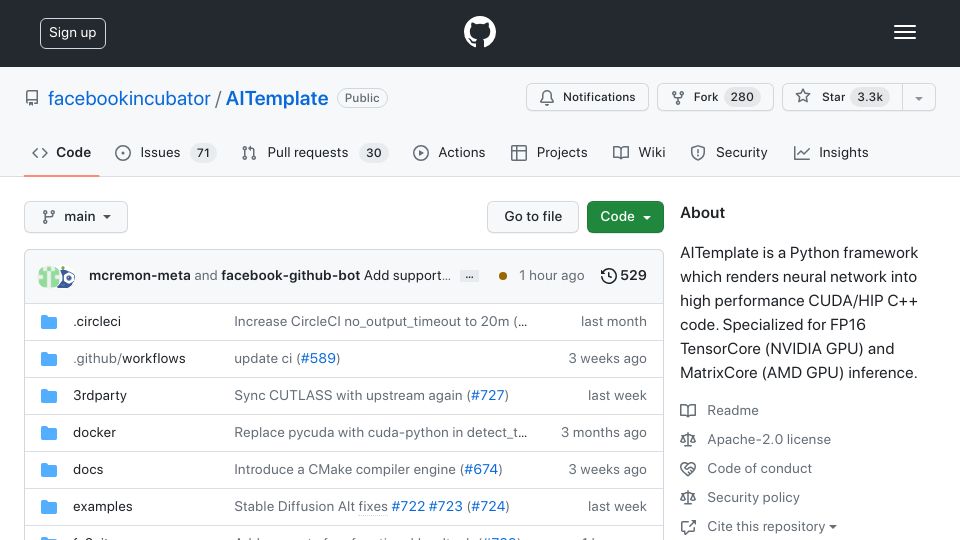Viewport: 960px width, 540px height.
Task: Click the Fork button
Action: coord(715,97)
